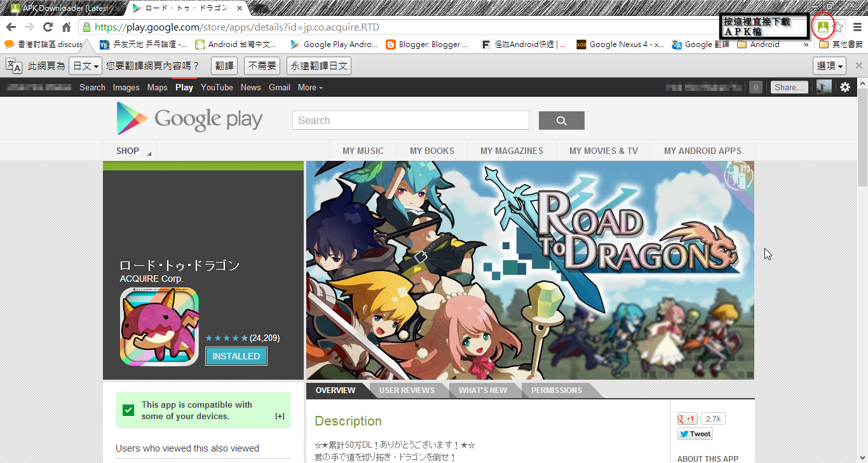
Task: Expand the SHOP menu
Action: coord(130,151)
